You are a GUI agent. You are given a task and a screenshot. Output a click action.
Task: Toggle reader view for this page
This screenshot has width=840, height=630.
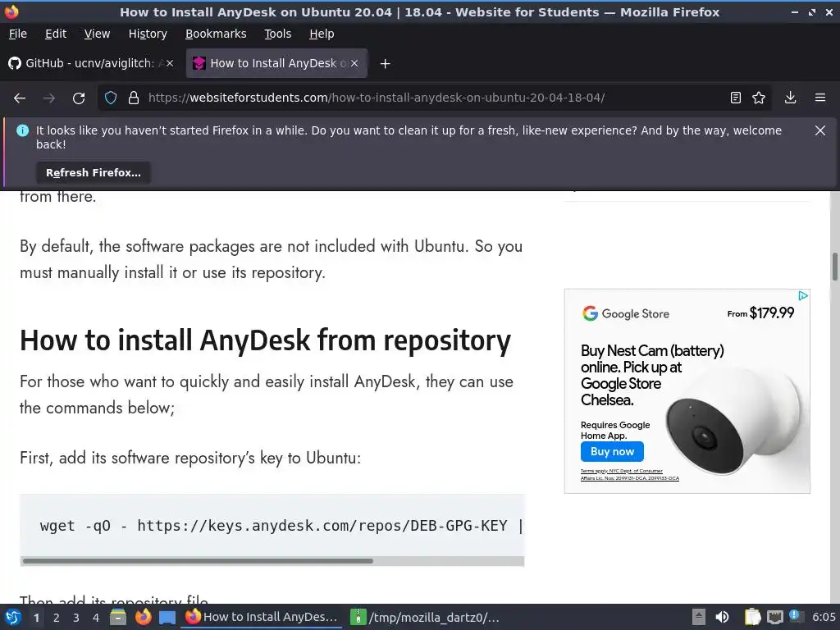click(x=736, y=98)
